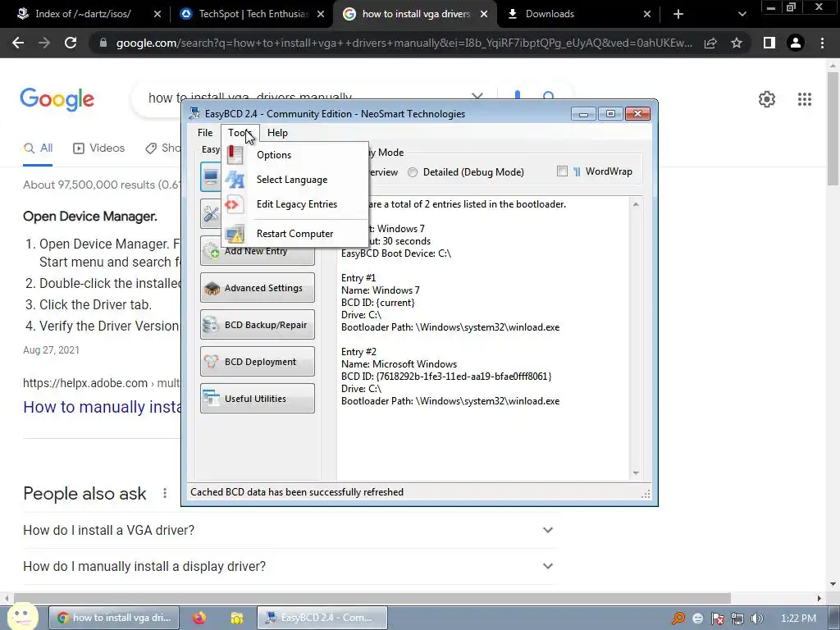Open BCD Deployment section

tap(257, 362)
